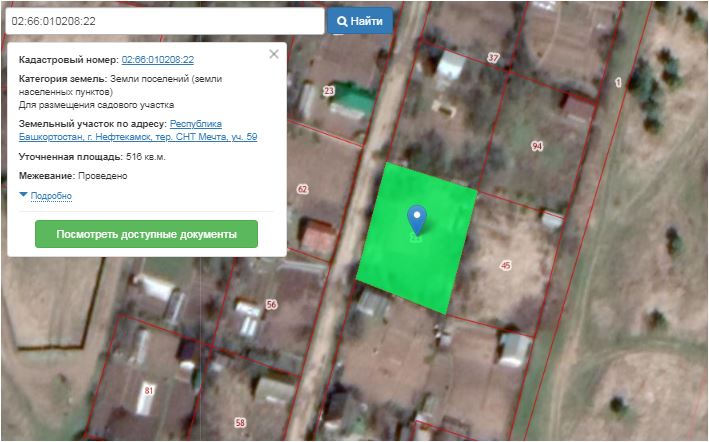Select parcel labeled 23 on map
709x442 pixels.
pos(329,91)
